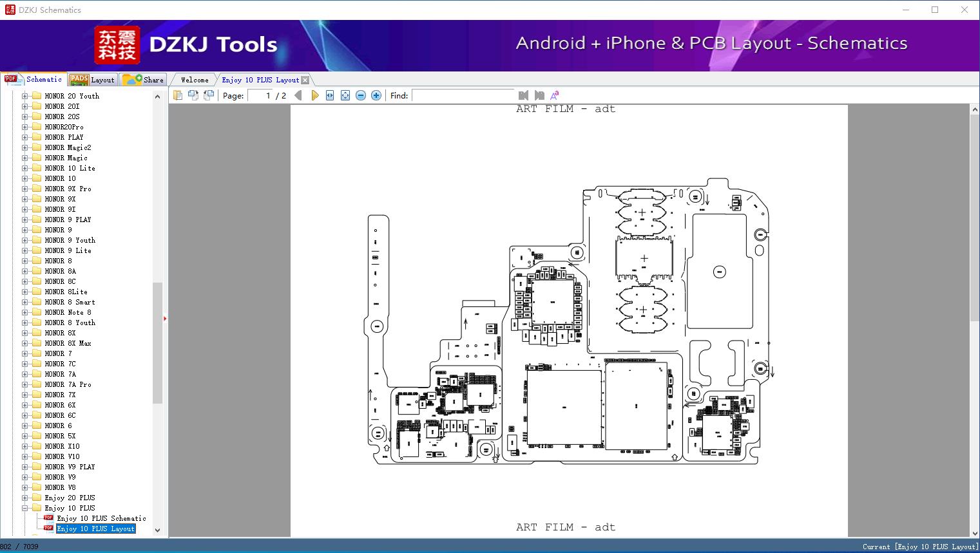The height and width of the screenshot is (553, 980).
Task: Expand the HONOR Magic tree node
Action: pyautogui.click(x=25, y=158)
